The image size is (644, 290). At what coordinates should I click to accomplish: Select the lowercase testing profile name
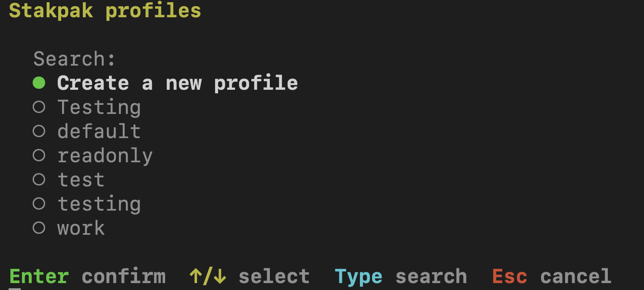tap(99, 204)
